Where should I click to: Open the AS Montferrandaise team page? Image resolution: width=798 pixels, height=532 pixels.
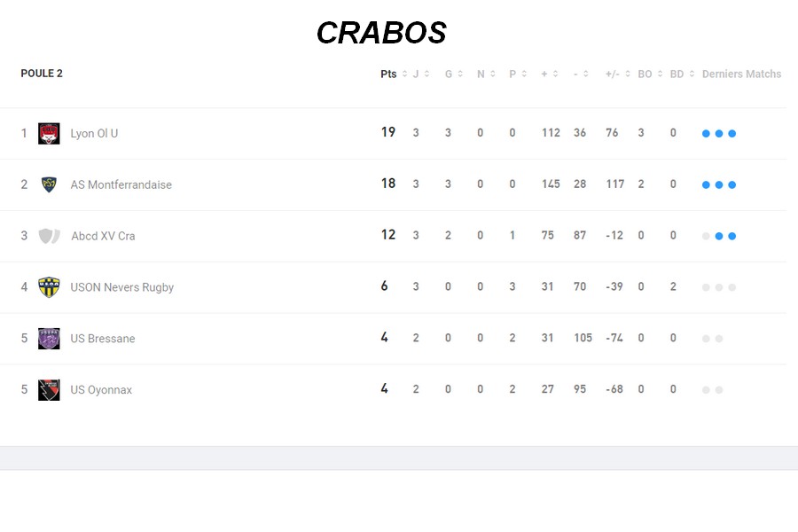[121, 185]
